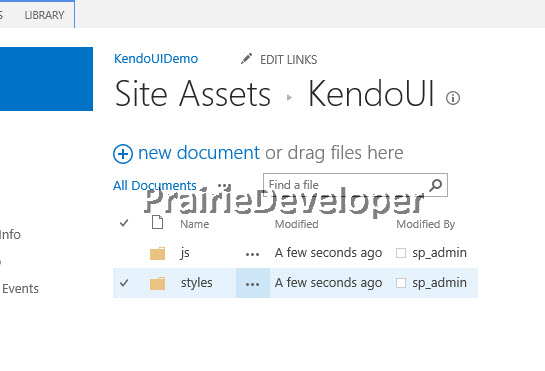Image resolution: width=545 pixels, height=371 pixels.
Task: Toggle the select-all checkmark in the header
Action: (x=124, y=223)
